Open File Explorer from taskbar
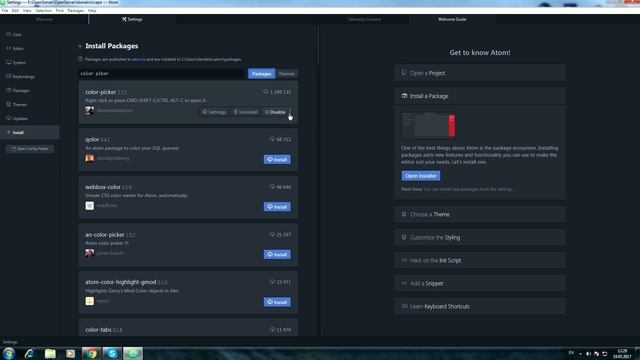 pyautogui.click(x=50, y=353)
